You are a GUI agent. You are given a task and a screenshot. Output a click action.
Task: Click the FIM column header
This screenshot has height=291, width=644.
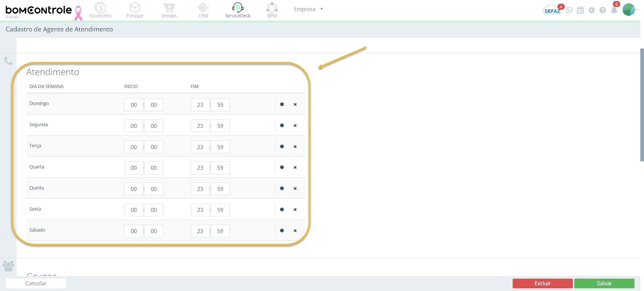click(194, 86)
